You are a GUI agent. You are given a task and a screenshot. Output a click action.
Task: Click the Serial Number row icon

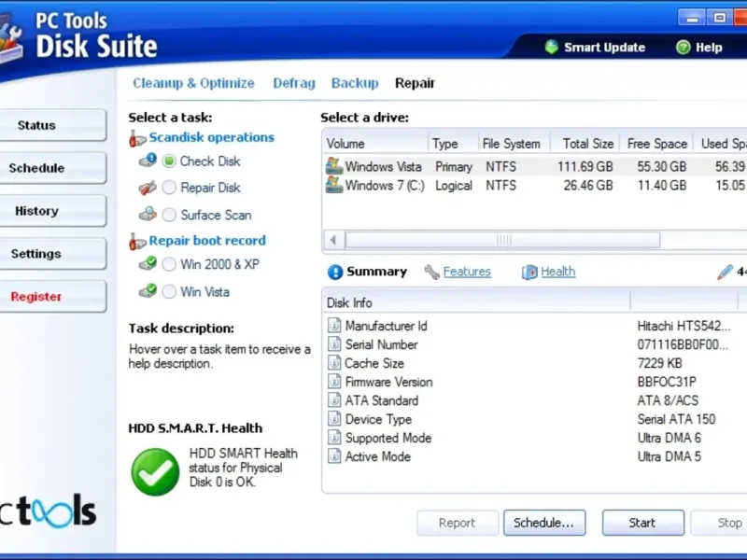pos(334,343)
